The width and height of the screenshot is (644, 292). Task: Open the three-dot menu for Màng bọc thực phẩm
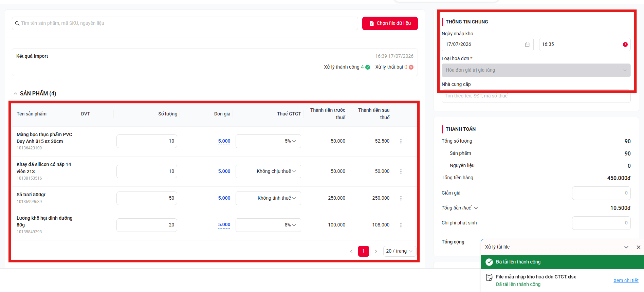click(x=401, y=141)
